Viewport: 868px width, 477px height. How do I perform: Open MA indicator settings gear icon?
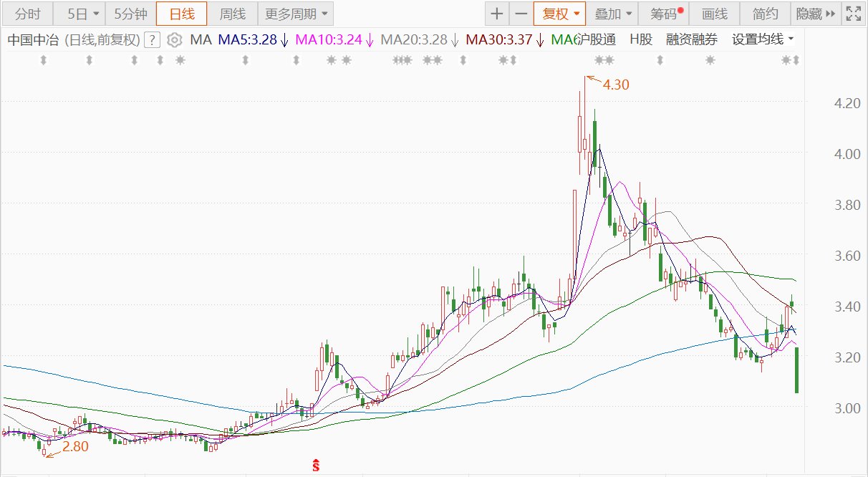[175, 40]
